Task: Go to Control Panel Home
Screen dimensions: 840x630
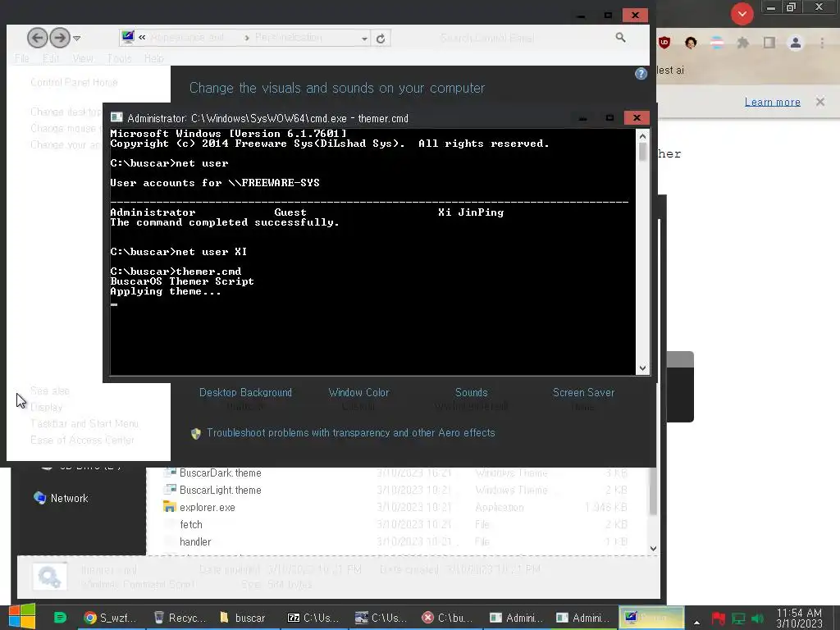Action: click(x=74, y=82)
